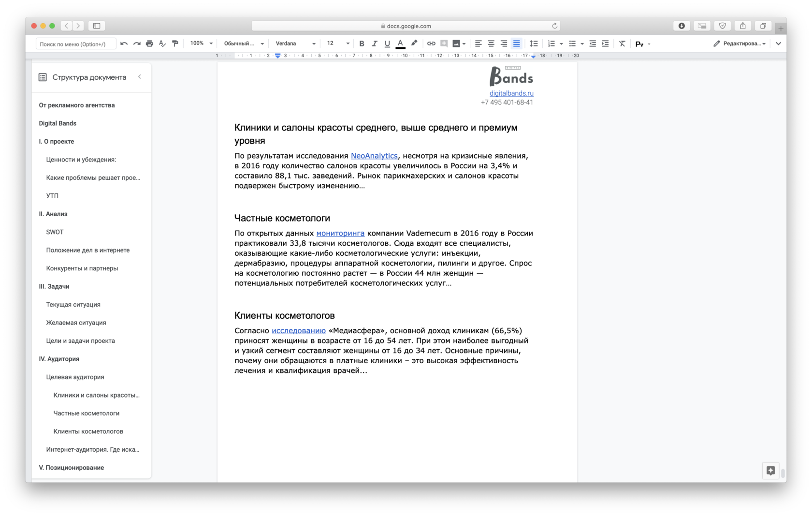The image size is (812, 516).
Task: Open editing mode dropdown
Action: pos(739,44)
